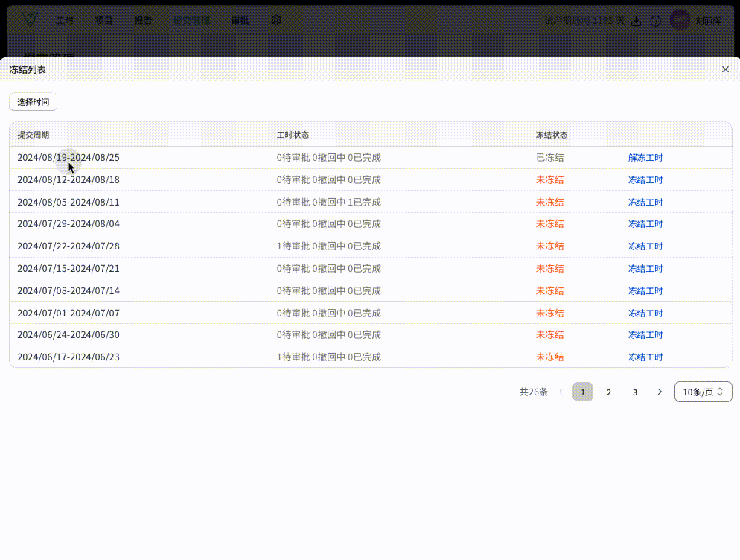Go to next page using right arrow
740x560 pixels.
tap(659, 392)
